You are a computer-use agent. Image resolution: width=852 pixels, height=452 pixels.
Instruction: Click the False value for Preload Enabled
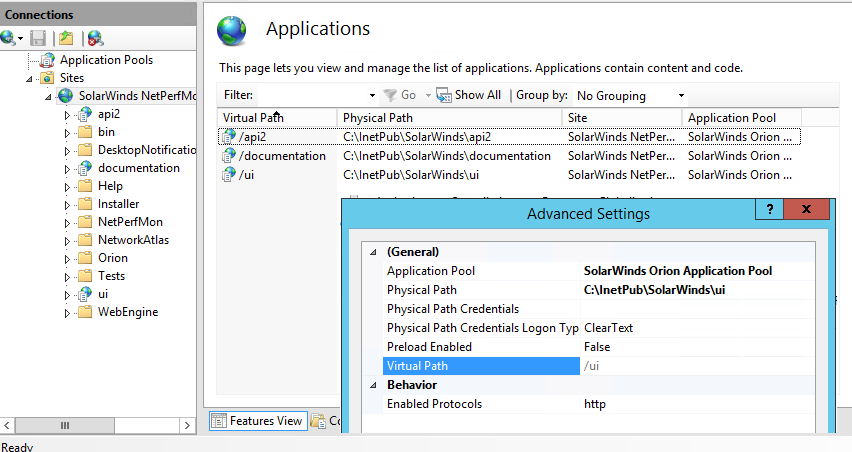point(597,347)
